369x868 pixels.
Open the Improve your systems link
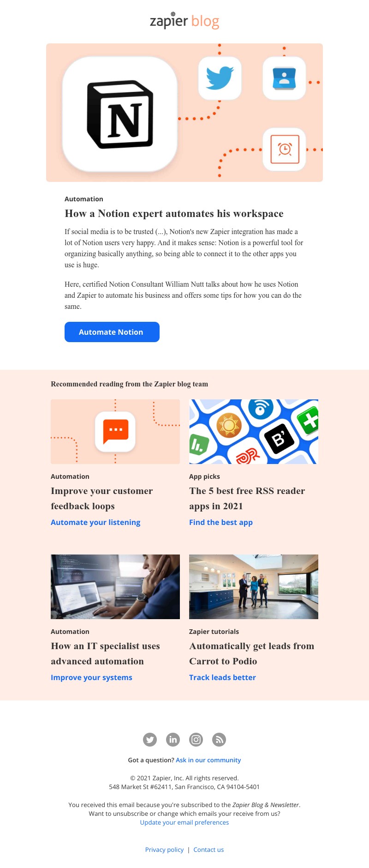pyautogui.click(x=91, y=677)
